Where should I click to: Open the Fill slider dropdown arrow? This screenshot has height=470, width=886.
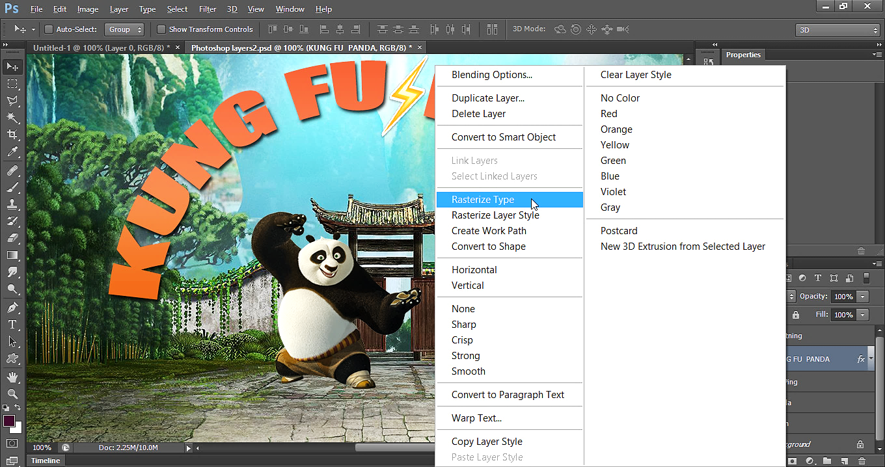[862, 315]
